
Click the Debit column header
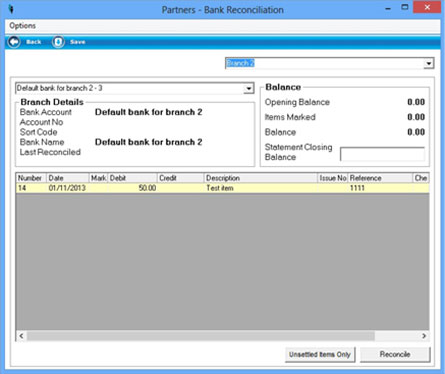133,178
